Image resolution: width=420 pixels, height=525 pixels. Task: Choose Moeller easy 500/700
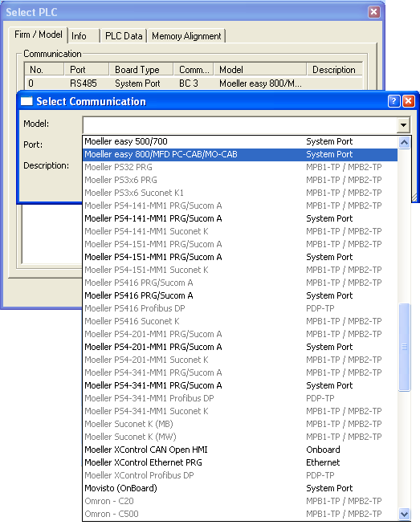click(x=240, y=141)
